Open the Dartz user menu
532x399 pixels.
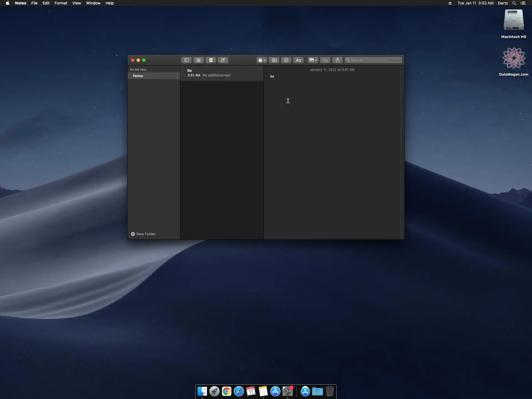pos(503,3)
